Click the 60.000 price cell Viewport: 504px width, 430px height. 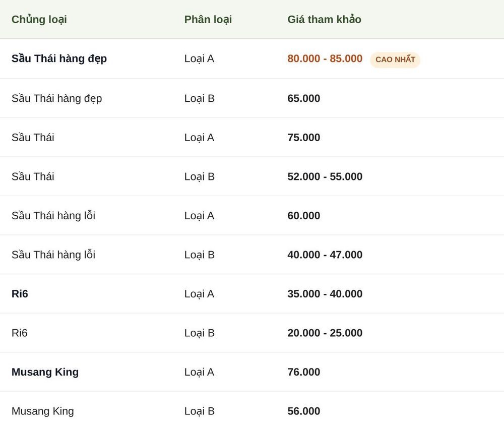coord(304,216)
